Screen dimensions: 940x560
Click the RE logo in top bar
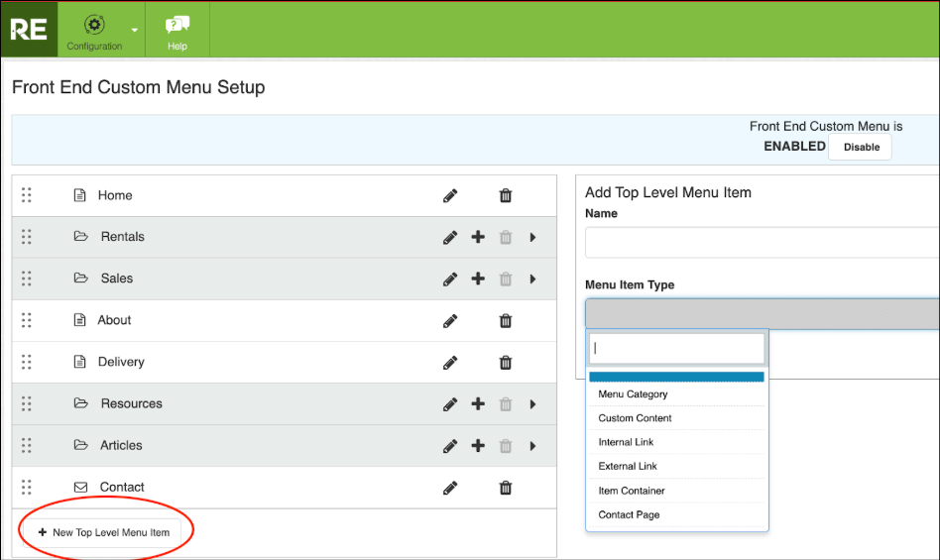coord(29,29)
